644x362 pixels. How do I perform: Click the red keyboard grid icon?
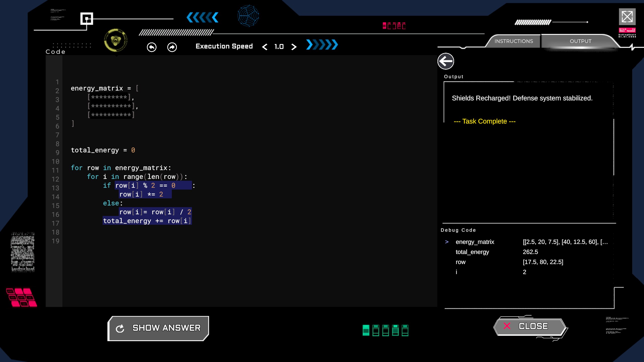point(22,297)
